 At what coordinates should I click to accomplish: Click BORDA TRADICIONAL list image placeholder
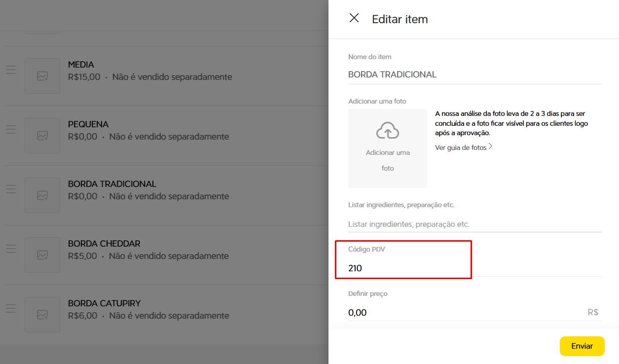point(42,195)
